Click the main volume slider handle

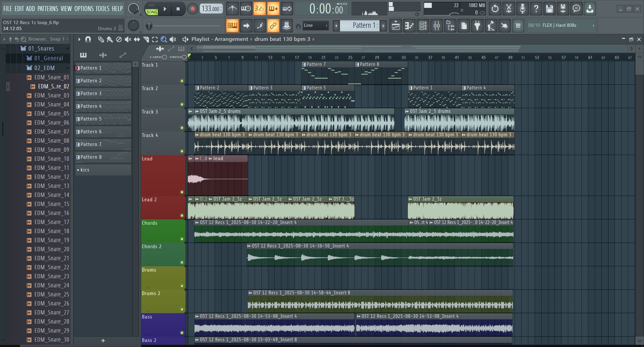(x=149, y=26)
